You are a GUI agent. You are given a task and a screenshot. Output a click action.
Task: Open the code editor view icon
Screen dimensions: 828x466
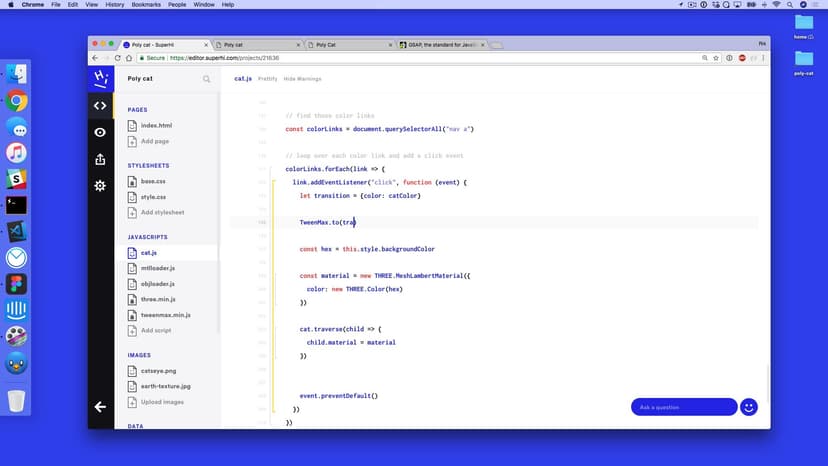tap(100, 105)
